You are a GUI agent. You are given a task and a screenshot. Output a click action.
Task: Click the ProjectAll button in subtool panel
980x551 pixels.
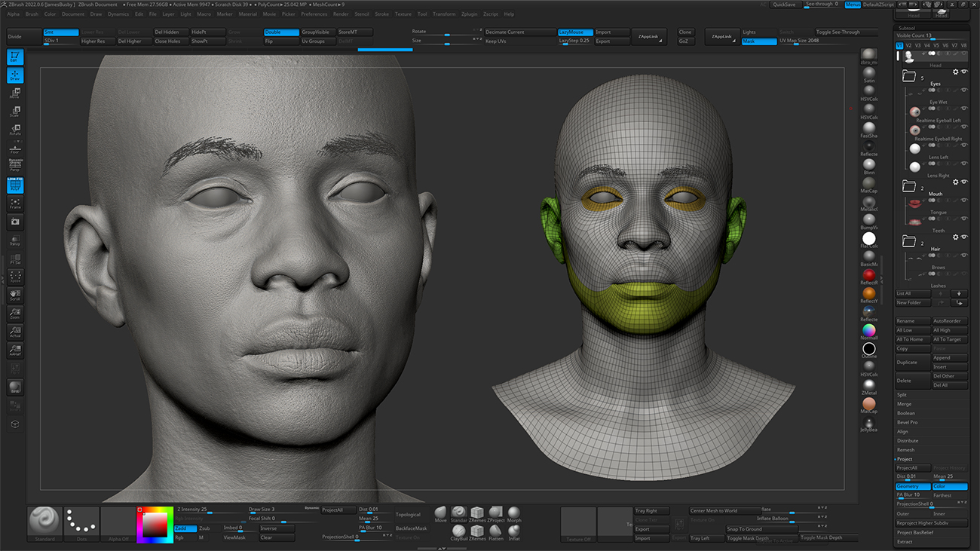point(912,468)
